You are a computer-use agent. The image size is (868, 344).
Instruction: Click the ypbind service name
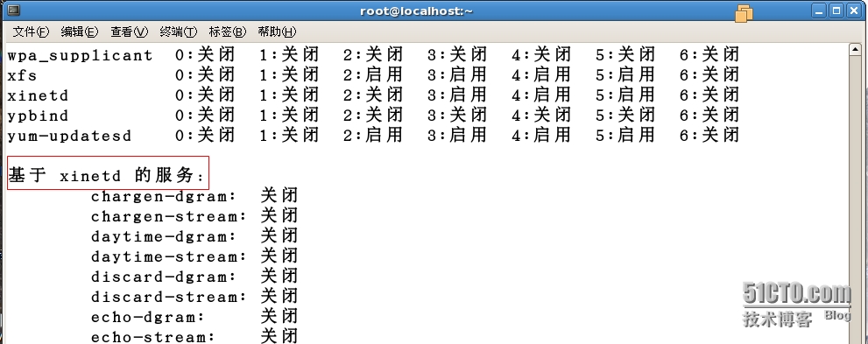pyautogui.click(x=38, y=116)
